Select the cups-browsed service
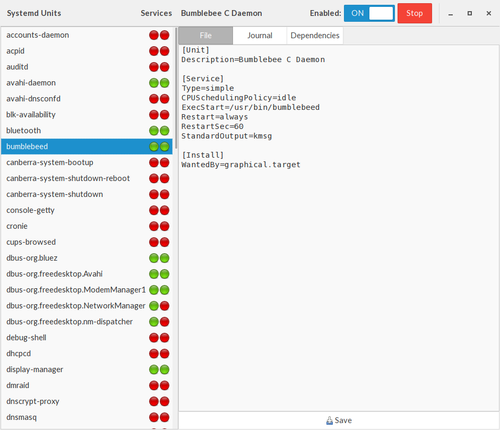 [x=87, y=242]
